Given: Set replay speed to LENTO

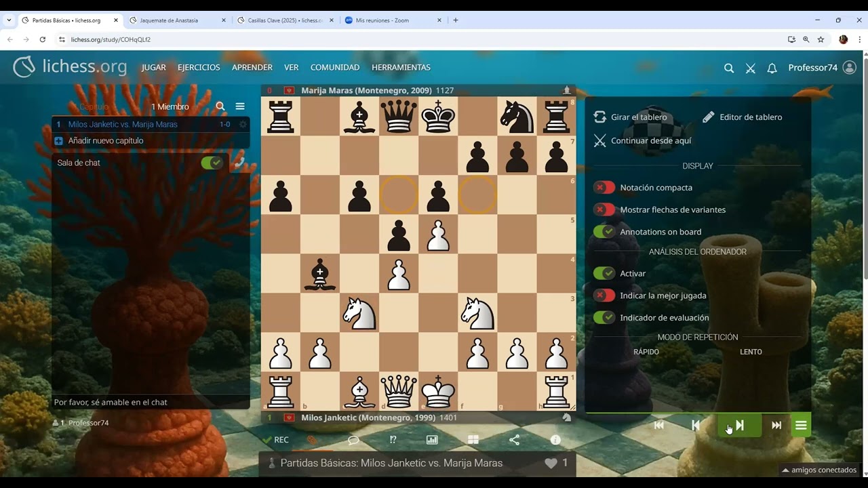Looking at the screenshot, I should coord(751,352).
